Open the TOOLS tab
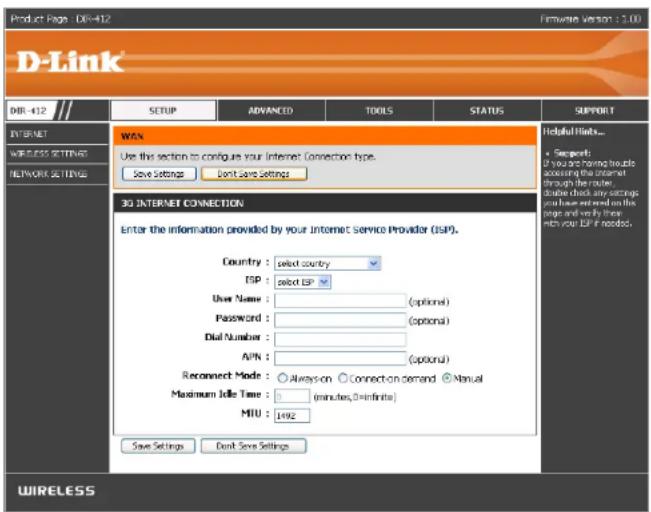The image size is (651, 512). (379, 110)
